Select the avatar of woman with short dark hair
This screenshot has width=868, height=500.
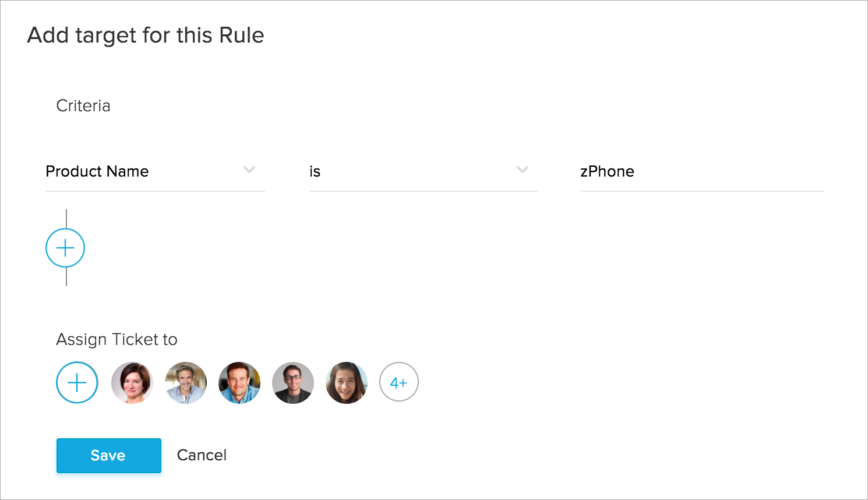coord(132,383)
